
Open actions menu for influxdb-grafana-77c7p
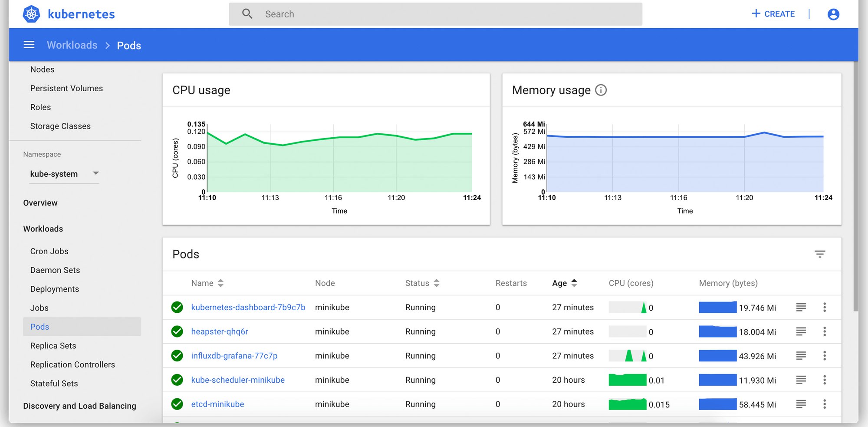pos(825,356)
